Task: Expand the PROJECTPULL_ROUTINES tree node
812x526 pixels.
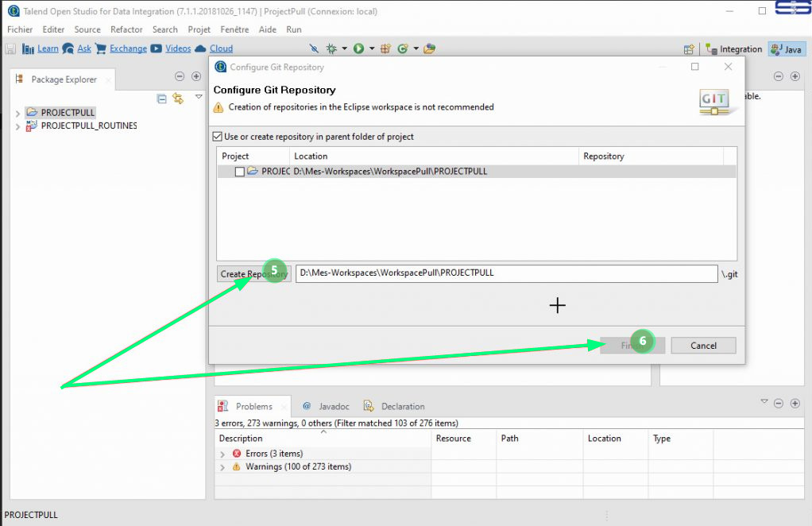Action: (x=17, y=126)
